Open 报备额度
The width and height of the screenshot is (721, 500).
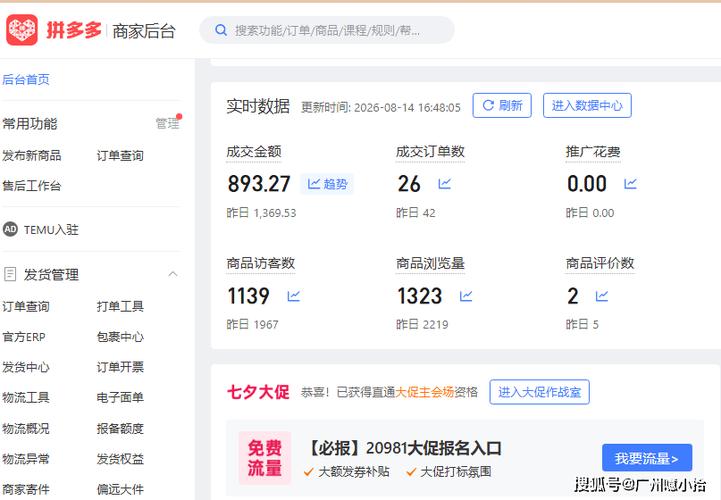point(120,428)
